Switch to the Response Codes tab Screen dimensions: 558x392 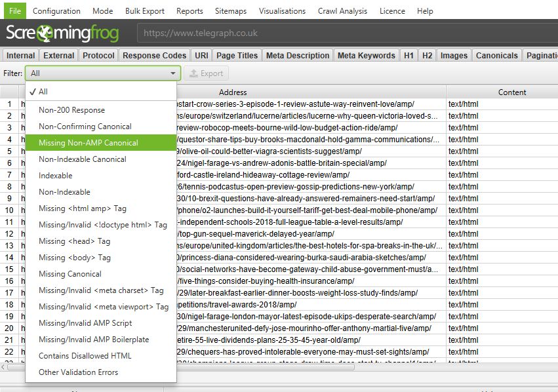[x=153, y=55]
